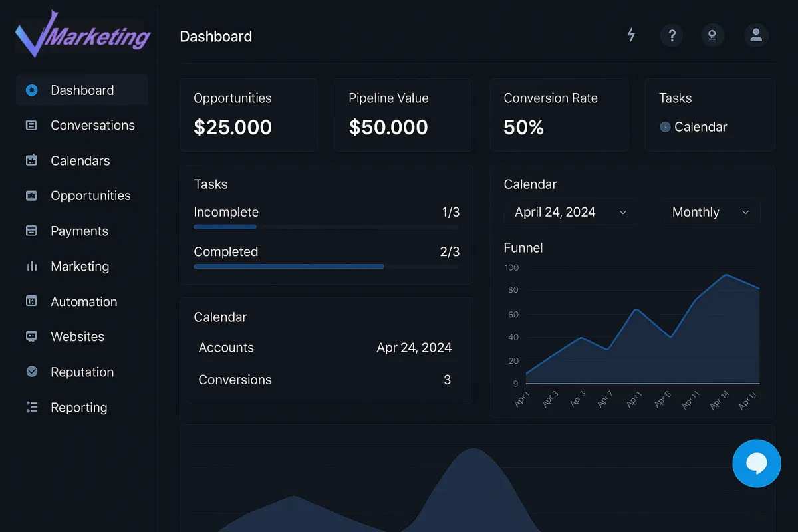Go to Dashboard in sidebar
This screenshot has width=798, height=532.
click(82, 90)
